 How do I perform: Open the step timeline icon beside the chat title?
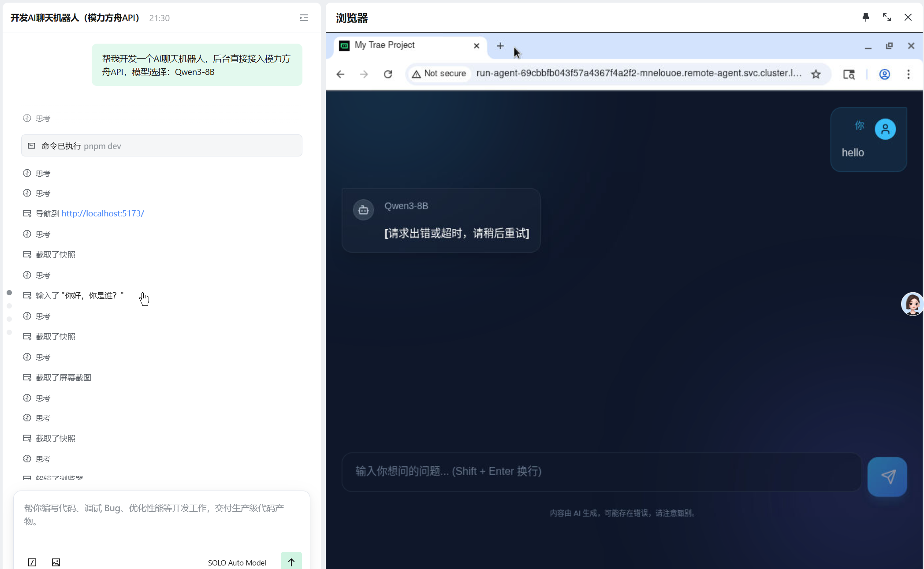(x=303, y=18)
